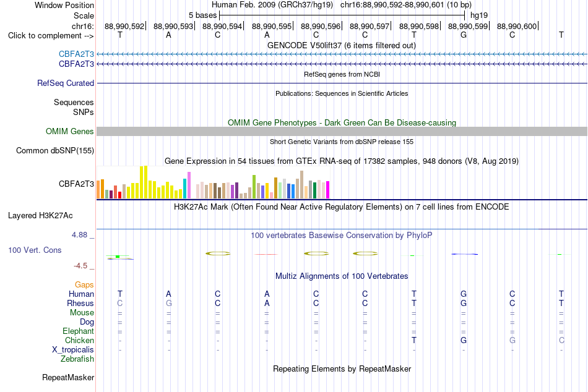Screen dimensions: 588x392
Task: Click the 4.88 PhyloP upper scale value
Action: click(x=79, y=235)
